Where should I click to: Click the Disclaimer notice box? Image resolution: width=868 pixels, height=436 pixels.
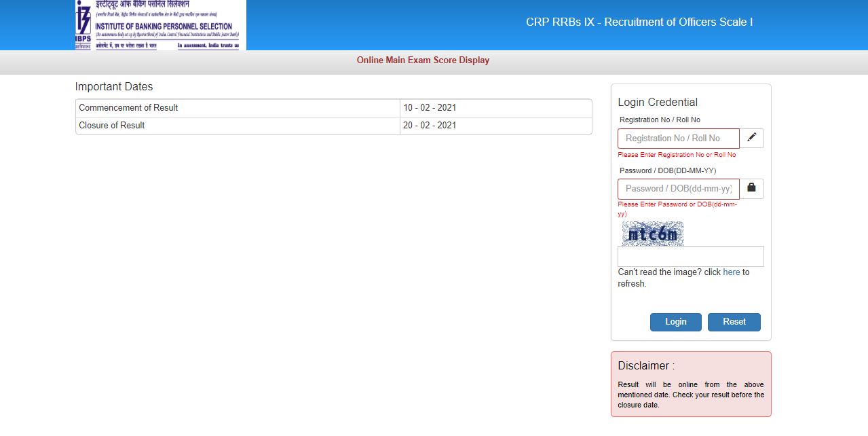click(690, 384)
